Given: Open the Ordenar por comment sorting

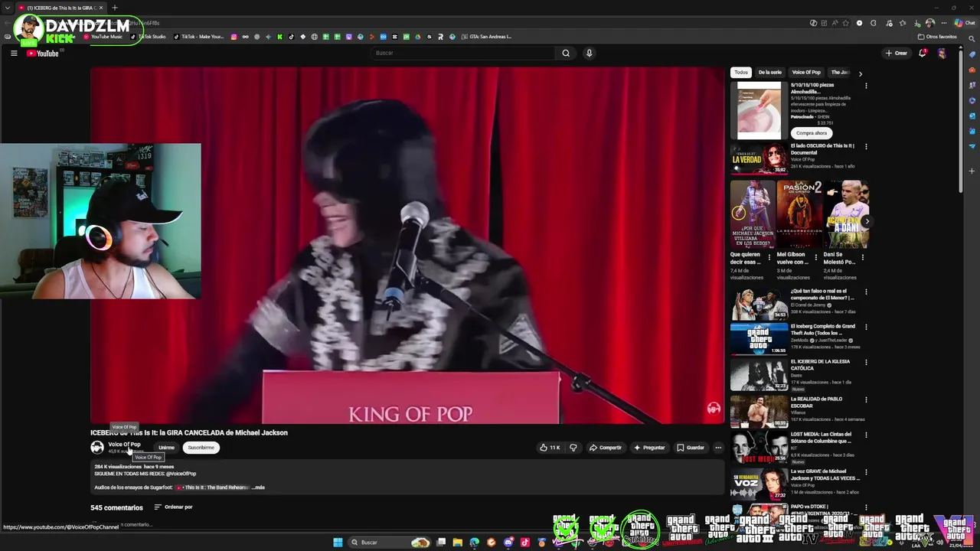Looking at the screenshot, I should point(173,507).
